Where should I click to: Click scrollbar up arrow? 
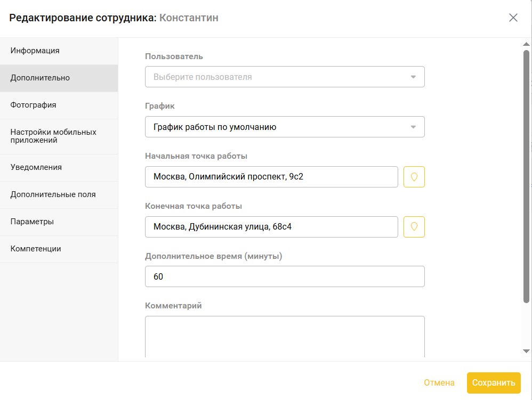526,44
